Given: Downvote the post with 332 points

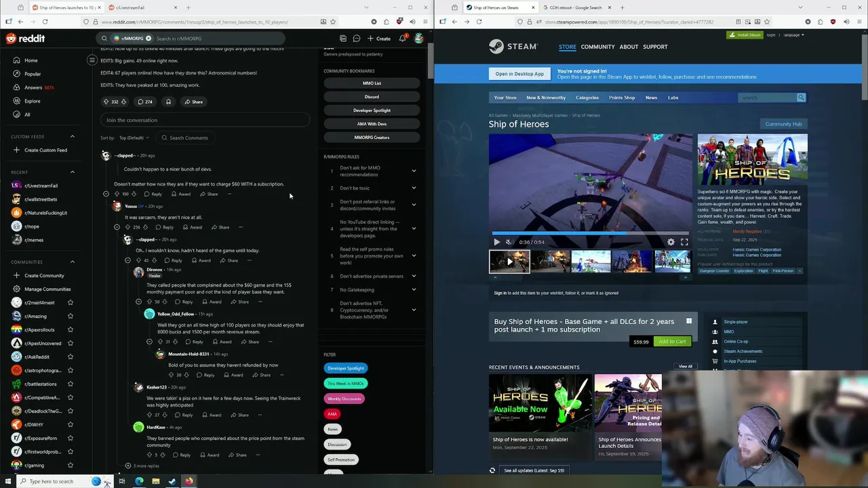Looking at the screenshot, I should pos(123,102).
